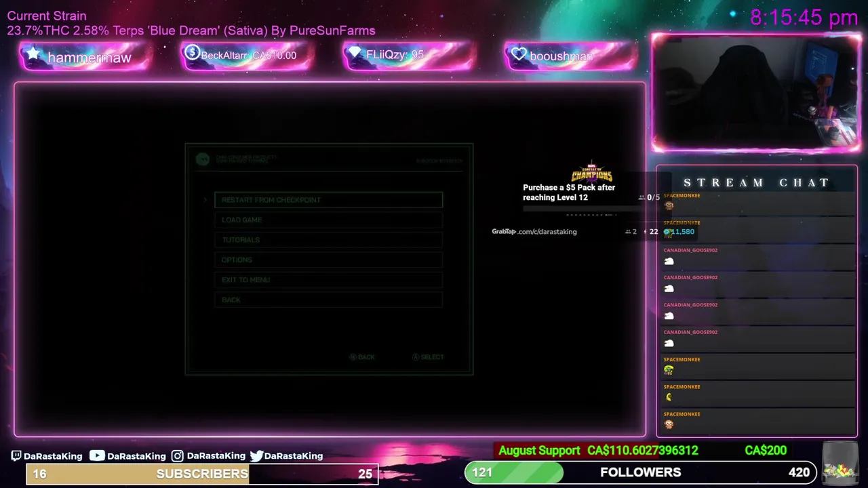The height and width of the screenshot is (488, 868).
Task: Click the heart icon beside booushman
Action: coord(519,54)
